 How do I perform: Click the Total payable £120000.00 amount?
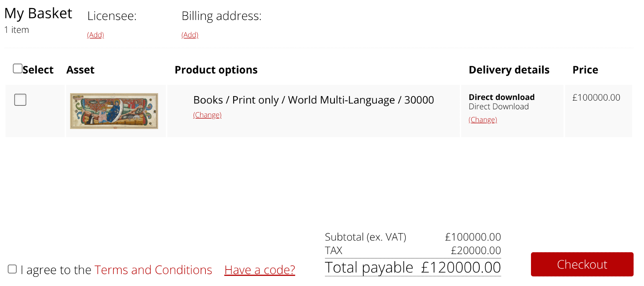click(461, 268)
